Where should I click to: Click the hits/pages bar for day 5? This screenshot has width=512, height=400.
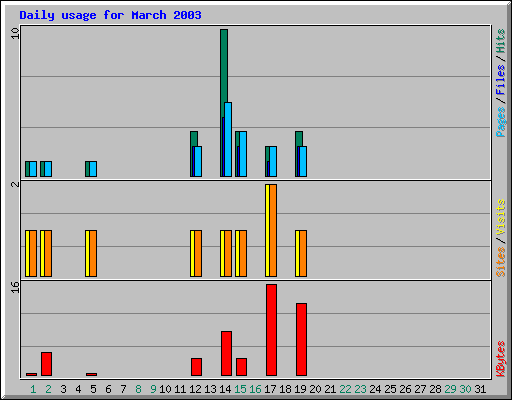(x=91, y=169)
